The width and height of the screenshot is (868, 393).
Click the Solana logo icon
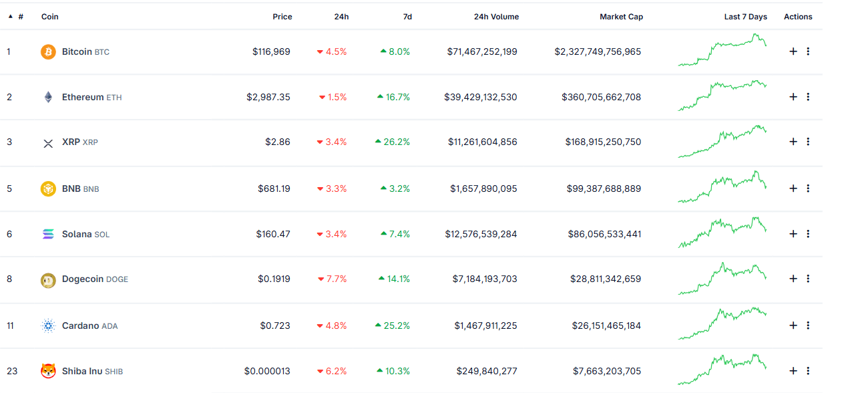[48, 234]
